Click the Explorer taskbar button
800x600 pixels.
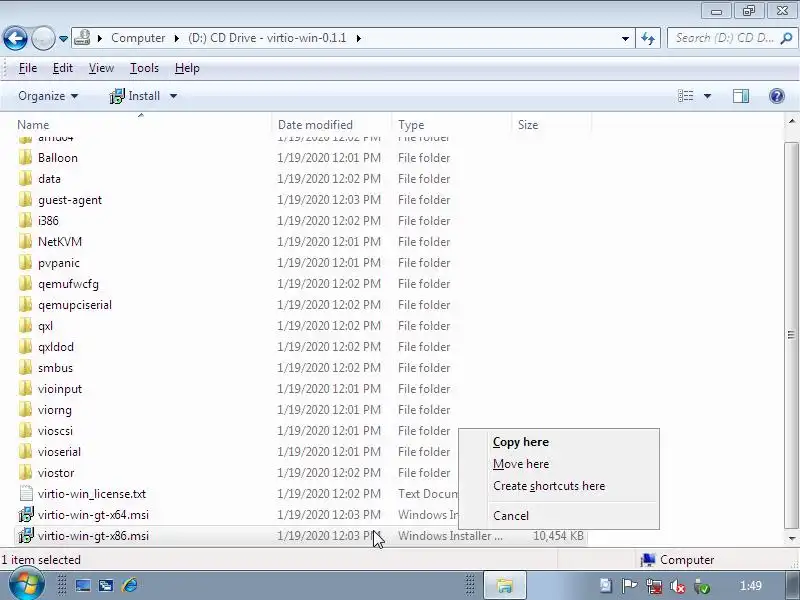tap(505, 585)
